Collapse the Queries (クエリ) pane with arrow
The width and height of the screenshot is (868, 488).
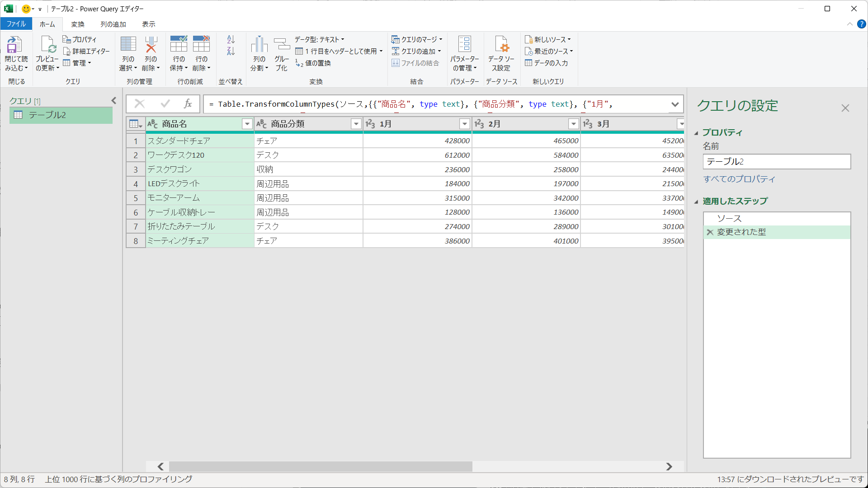pyautogui.click(x=114, y=101)
